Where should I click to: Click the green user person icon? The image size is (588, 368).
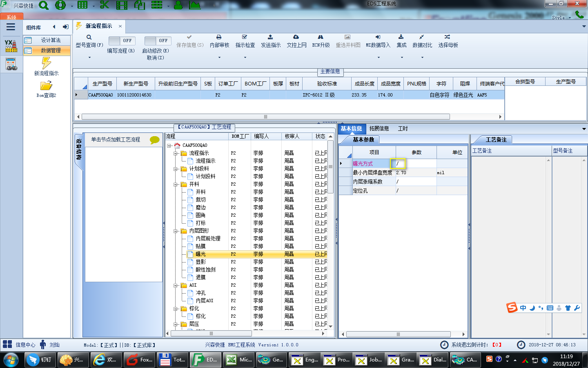tap(178, 5)
